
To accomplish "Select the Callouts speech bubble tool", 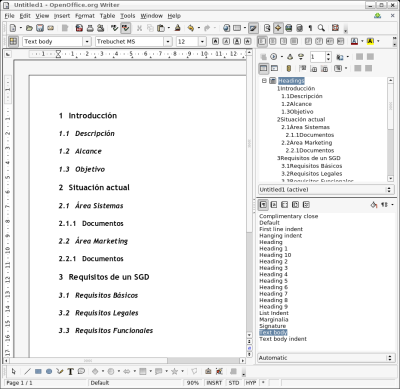I will [x=81, y=371].
